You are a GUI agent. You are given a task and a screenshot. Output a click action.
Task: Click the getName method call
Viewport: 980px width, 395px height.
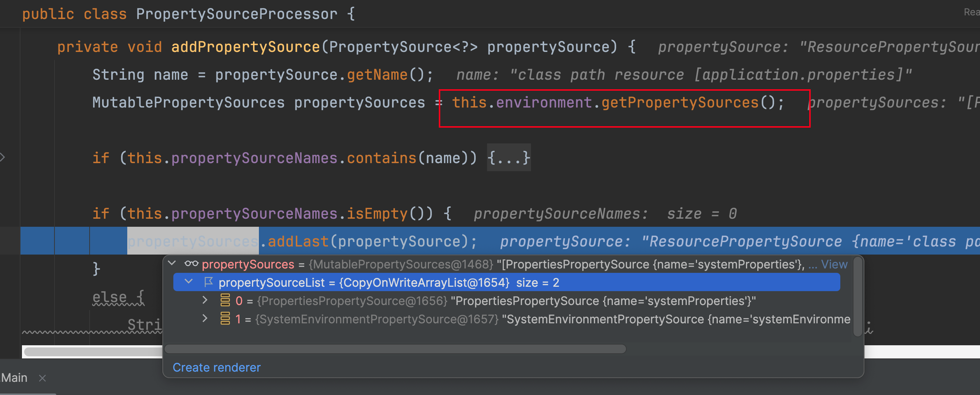pos(377,75)
